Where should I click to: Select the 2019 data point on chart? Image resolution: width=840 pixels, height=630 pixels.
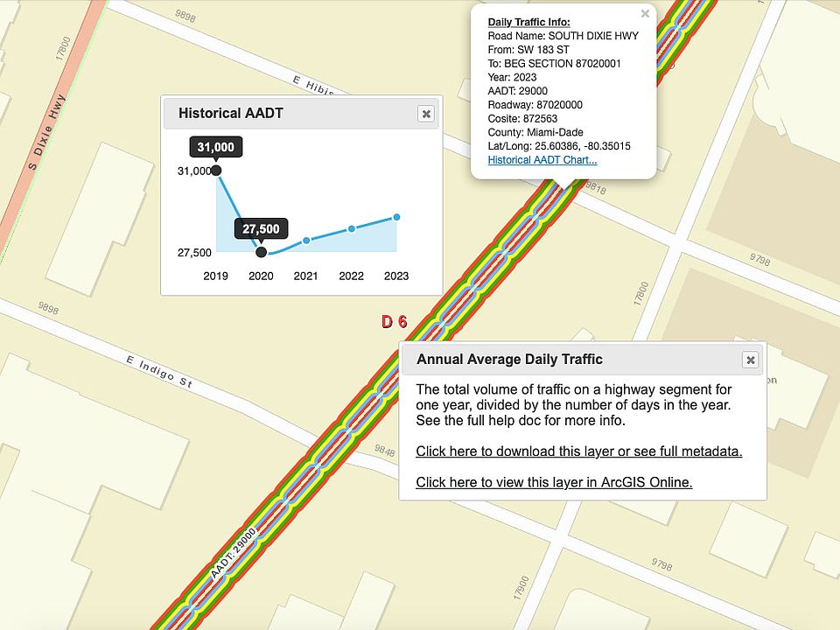click(x=216, y=171)
